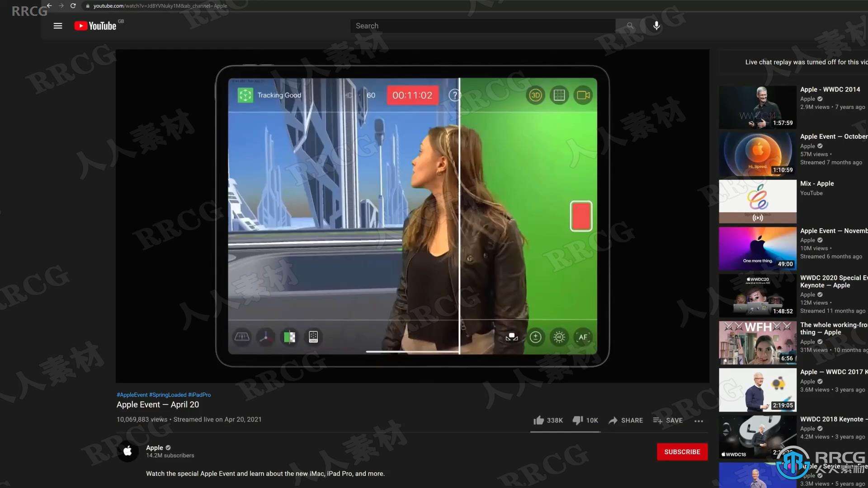Screen dimensions: 868x488
Task: Click help question mark in iPad app
Action: tap(454, 95)
